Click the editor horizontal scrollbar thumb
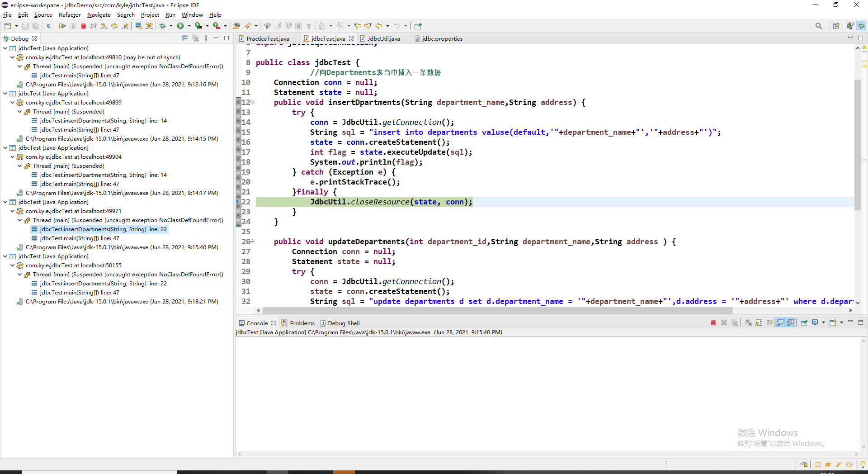The height and width of the screenshot is (474, 868). 497,311
